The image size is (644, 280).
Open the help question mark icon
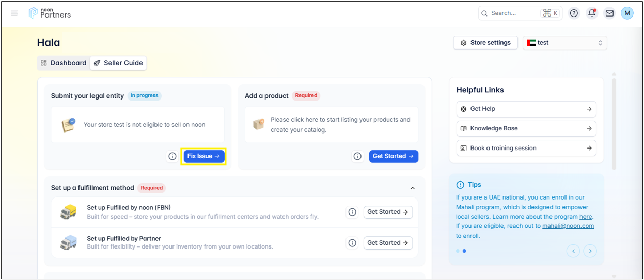[x=574, y=13]
